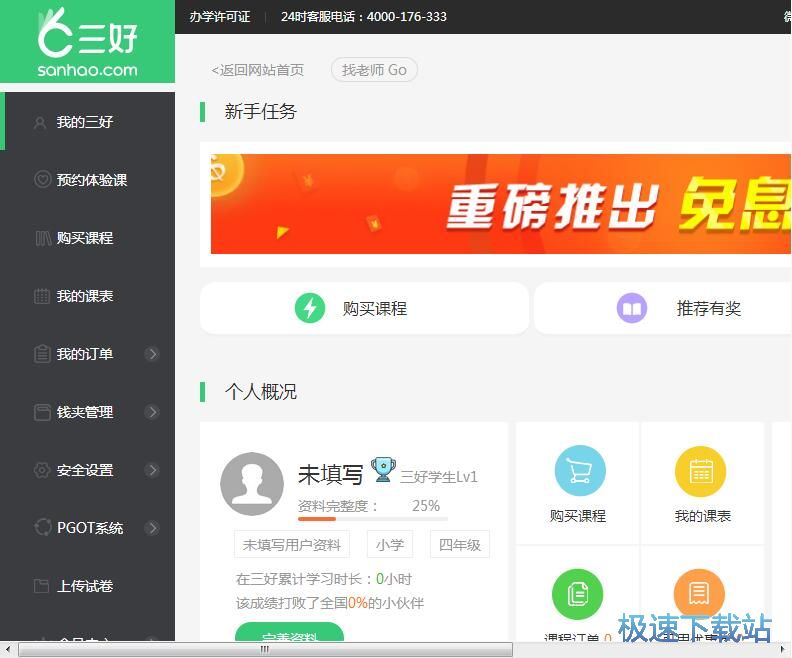The image size is (792, 658).
Task: Click the 未填写用户资料 tag
Action: [291, 544]
